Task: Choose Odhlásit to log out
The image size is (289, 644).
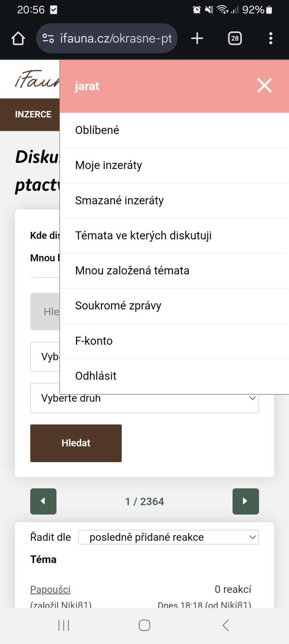Action: click(x=96, y=376)
